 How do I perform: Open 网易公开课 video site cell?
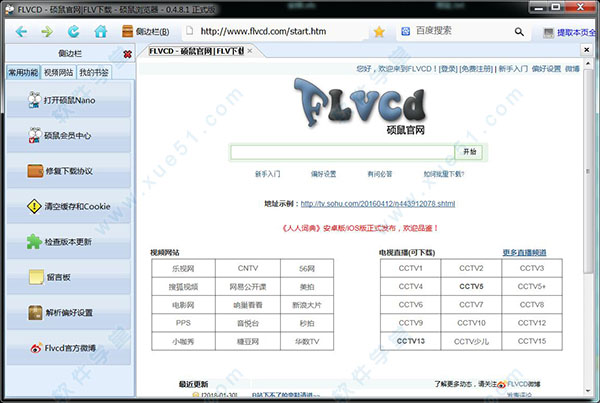tap(248, 287)
